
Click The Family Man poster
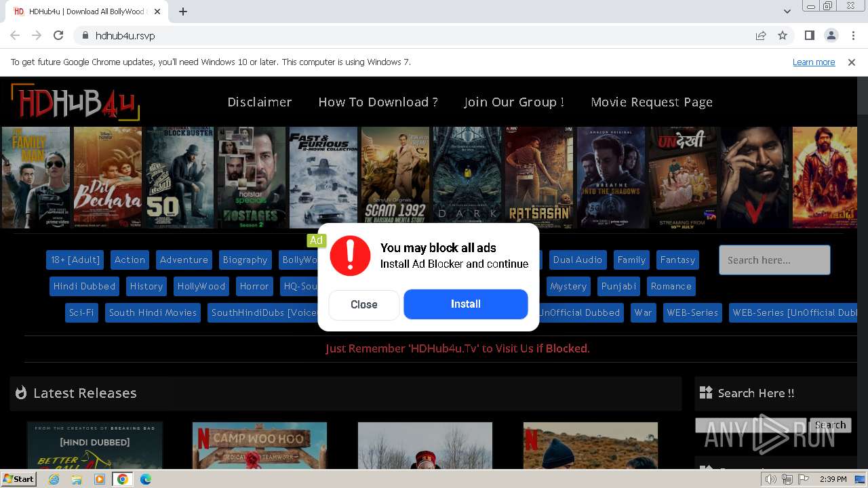[36, 178]
